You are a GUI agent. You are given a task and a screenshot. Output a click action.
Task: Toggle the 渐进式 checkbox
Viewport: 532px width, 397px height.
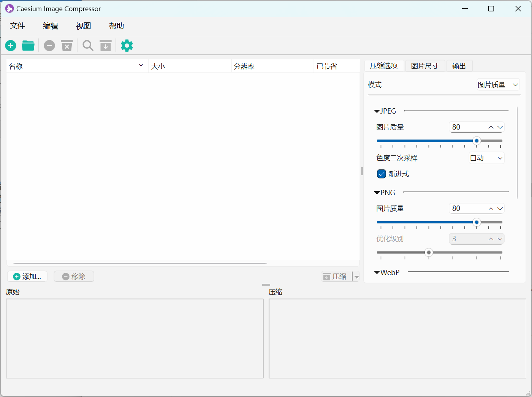coord(382,174)
